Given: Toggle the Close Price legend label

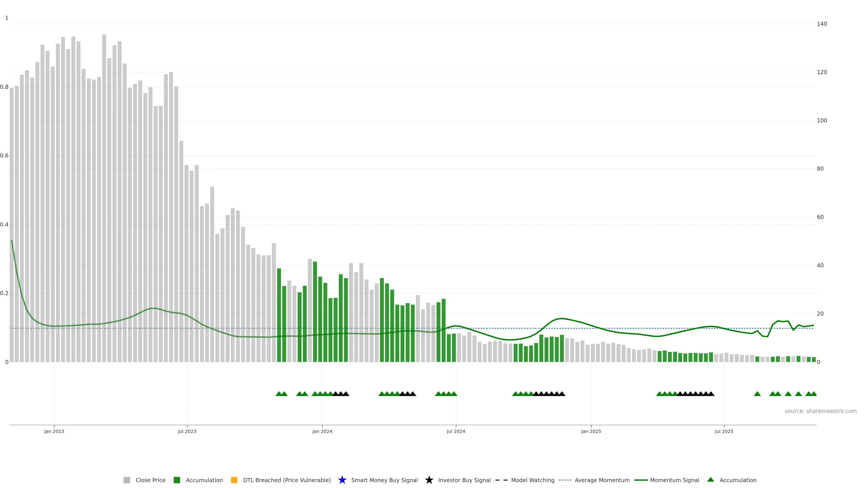Looking at the screenshot, I should [x=150, y=480].
